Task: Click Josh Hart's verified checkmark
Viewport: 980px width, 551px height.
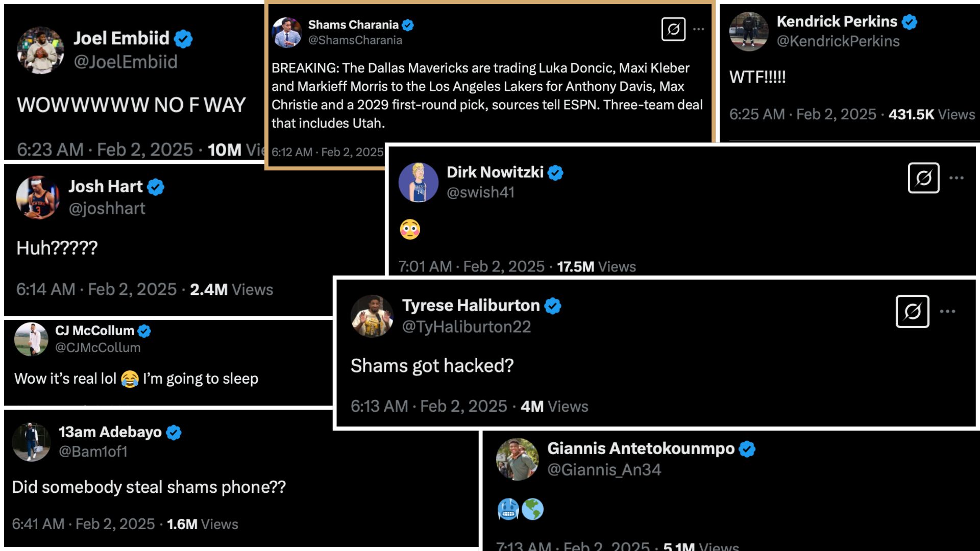Action: (156, 187)
